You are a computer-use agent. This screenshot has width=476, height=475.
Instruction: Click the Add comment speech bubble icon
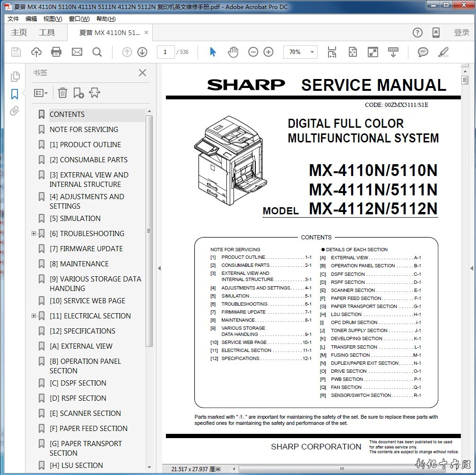coord(423,52)
